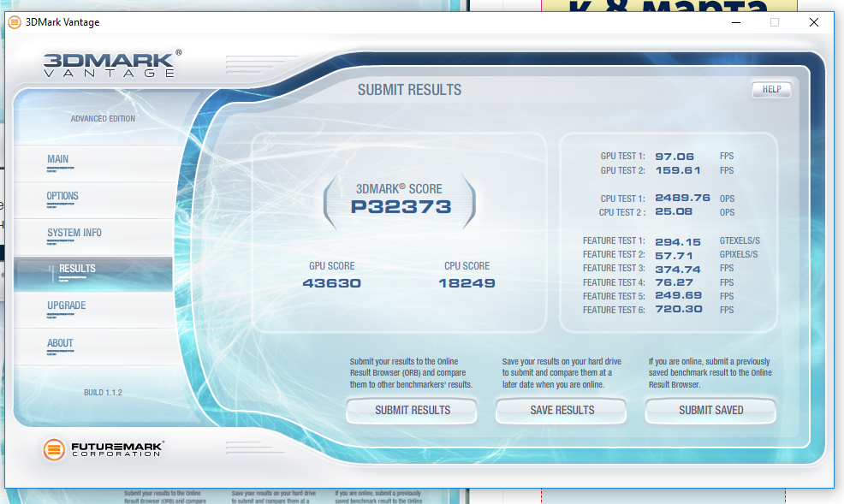Click the GPIXELS/S unit label
This screenshot has height=504, width=844.
point(739,254)
